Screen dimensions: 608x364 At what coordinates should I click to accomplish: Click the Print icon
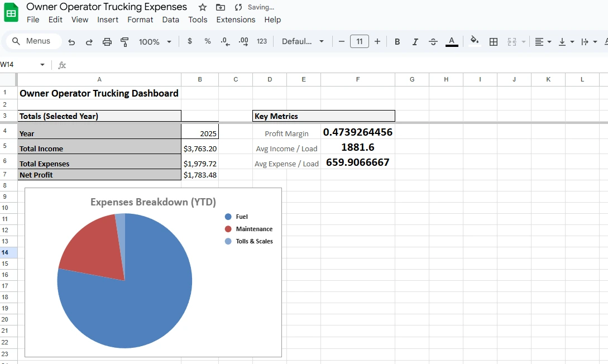coord(107,41)
